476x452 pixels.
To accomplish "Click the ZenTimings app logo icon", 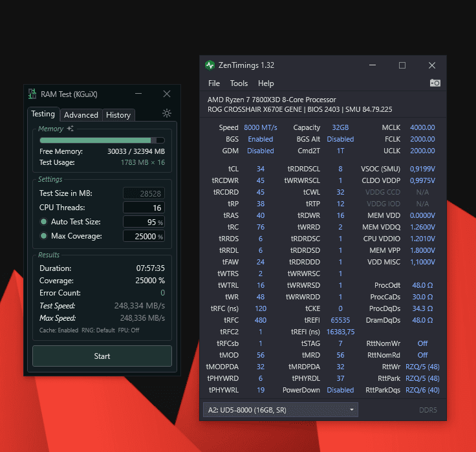I will [210, 65].
